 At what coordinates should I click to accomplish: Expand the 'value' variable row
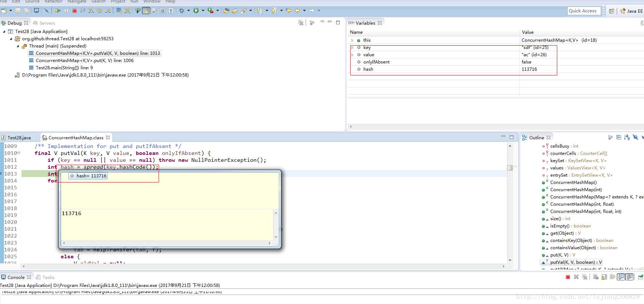(x=352, y=55)
